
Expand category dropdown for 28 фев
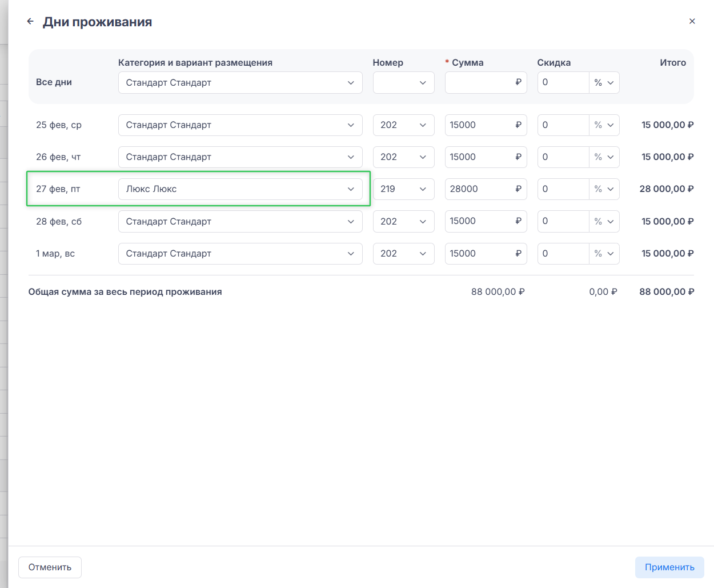(x=240, y=222)
